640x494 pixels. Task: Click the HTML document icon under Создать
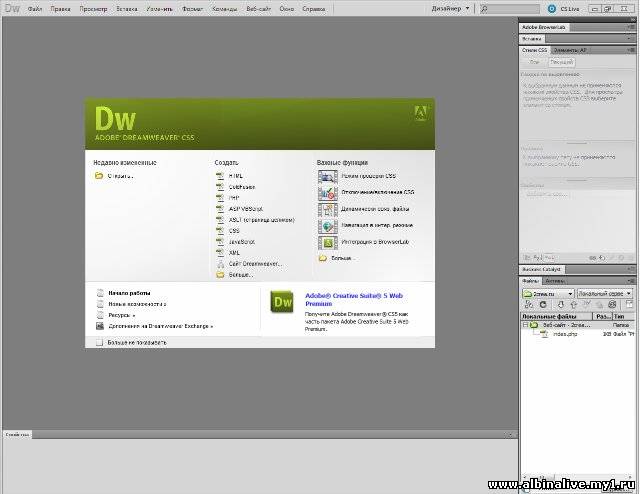click(220, 176)
